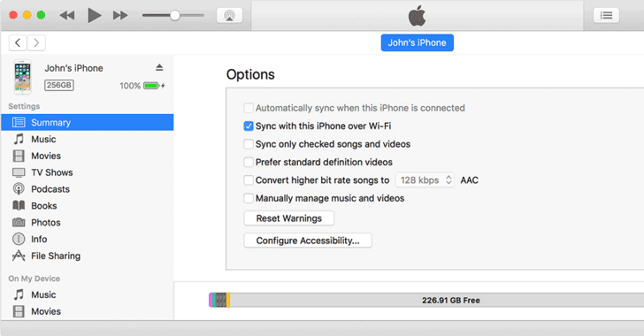
Task: Open the Up Next list icon
Action: point(606,16)
